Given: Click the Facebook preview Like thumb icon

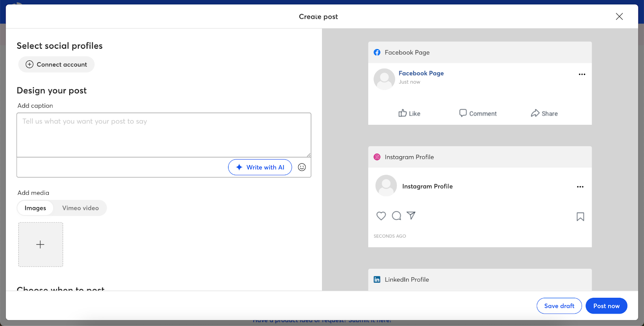Looking at the screenshot, I should coord(402,113).
